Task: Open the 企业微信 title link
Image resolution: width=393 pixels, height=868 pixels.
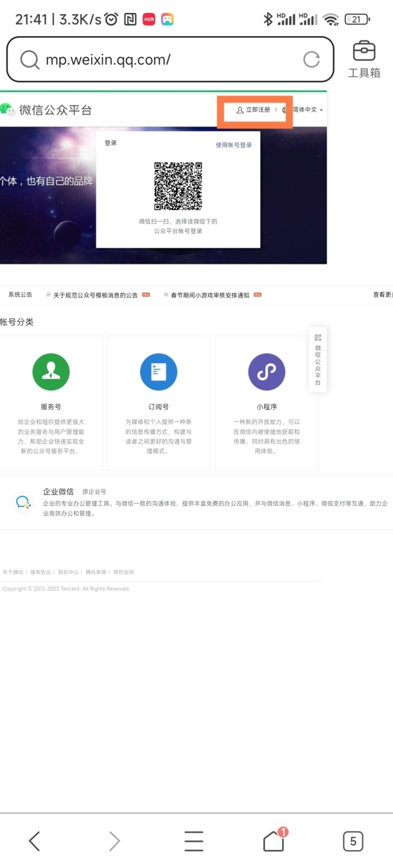Action: (x=58, y=491)
